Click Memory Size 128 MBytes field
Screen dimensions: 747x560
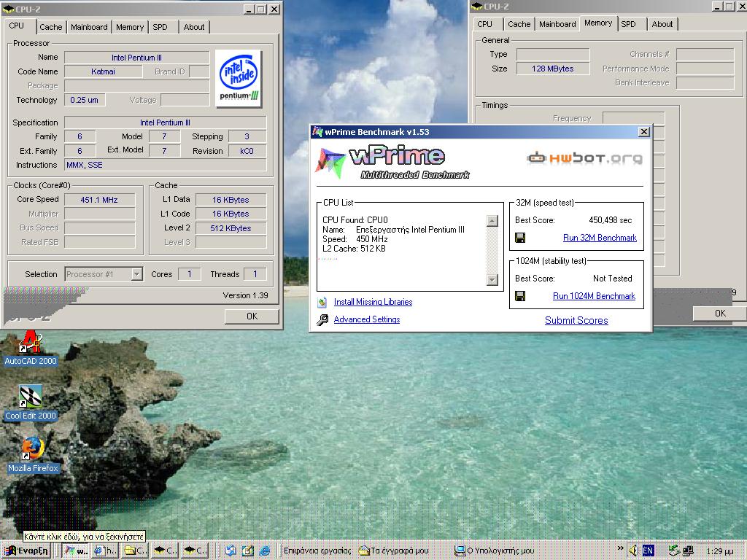[x=553, y=69]
